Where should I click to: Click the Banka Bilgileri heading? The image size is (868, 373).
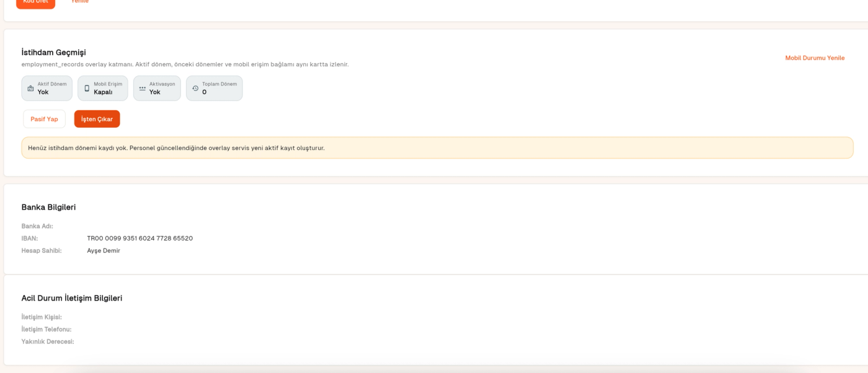click(48, 207)
